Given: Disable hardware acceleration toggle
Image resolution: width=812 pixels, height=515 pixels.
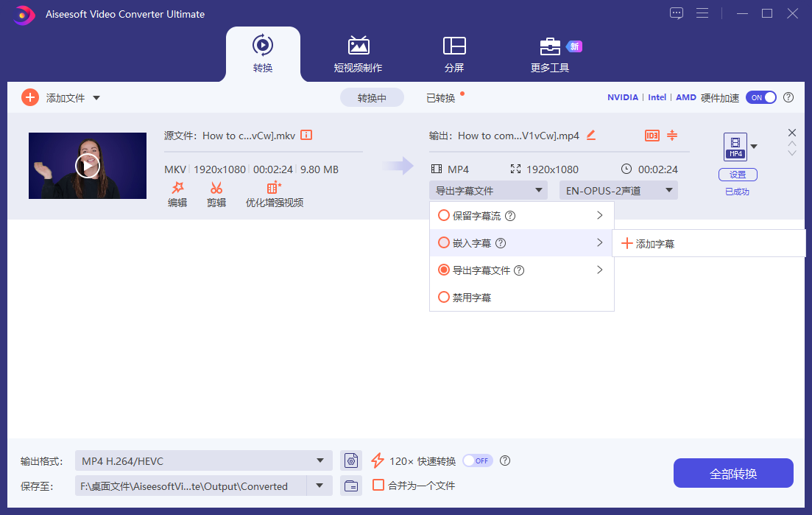Looking at the screenshot, I should point(761,97).
